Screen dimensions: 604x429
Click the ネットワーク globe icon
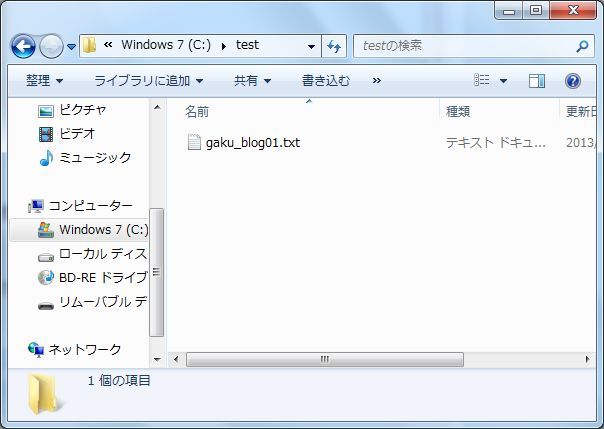(x=36, y=350)
